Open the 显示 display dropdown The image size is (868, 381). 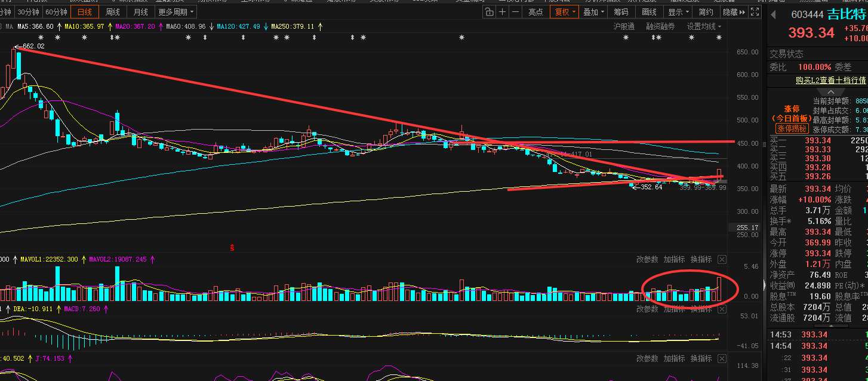tap(678, 12)
